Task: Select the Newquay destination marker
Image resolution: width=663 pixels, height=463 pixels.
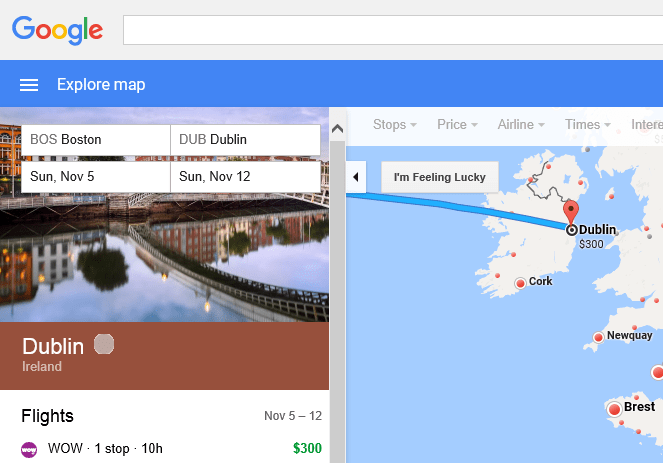Action: pyautogui.click(x=598, y=337)
